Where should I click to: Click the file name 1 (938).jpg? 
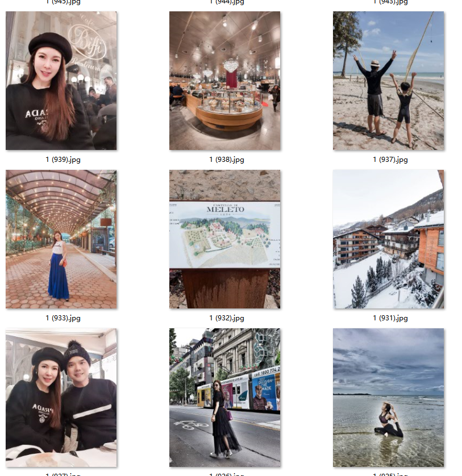point(227,160)
